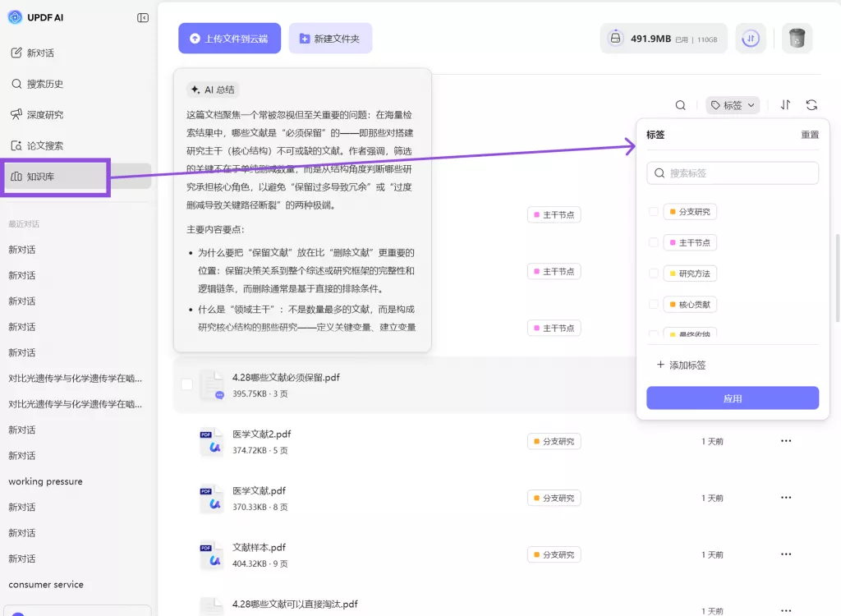The image size is (841, 616).
Task: Click the search magnifier icon in file toolbar
Action: pos(680,105)
